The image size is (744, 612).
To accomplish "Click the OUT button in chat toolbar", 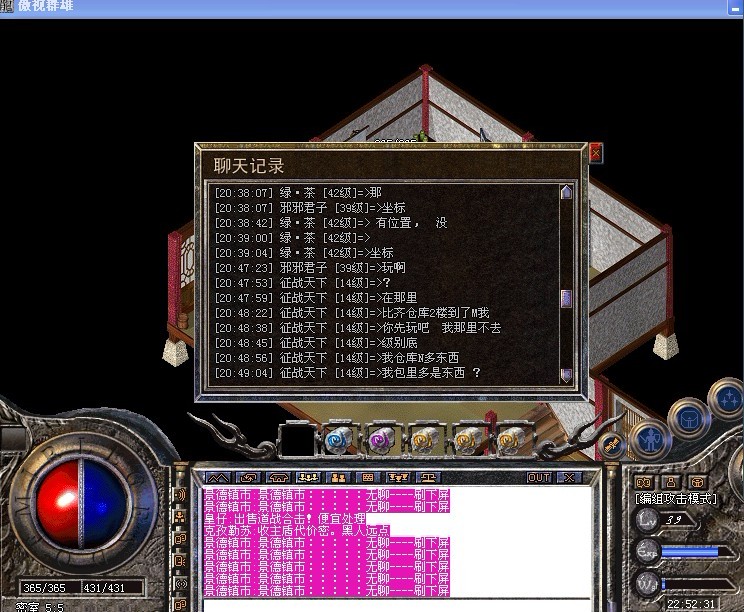I will point(539,478).
